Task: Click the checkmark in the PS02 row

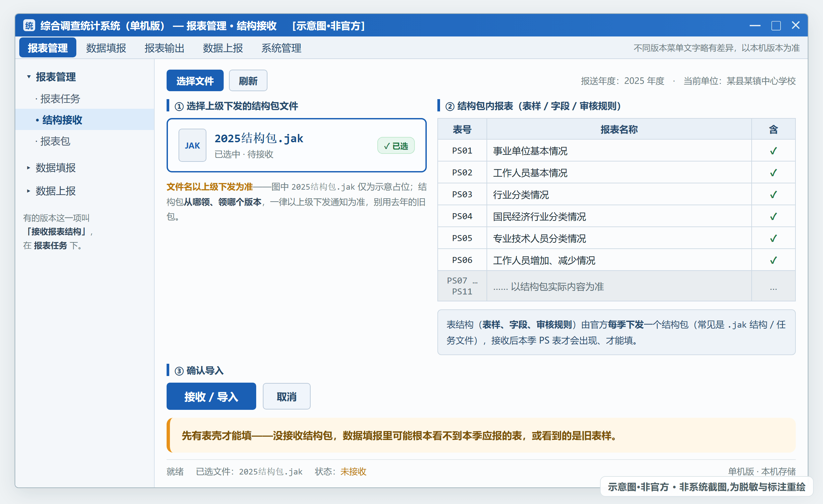Action: 773,172
